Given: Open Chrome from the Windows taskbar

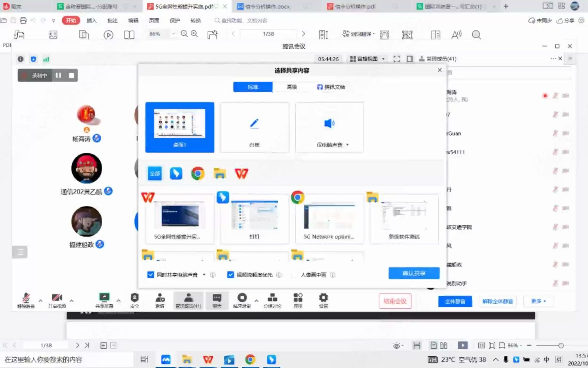Looking at the screenshot, I should pyautogui.click(x=250, y=359).
